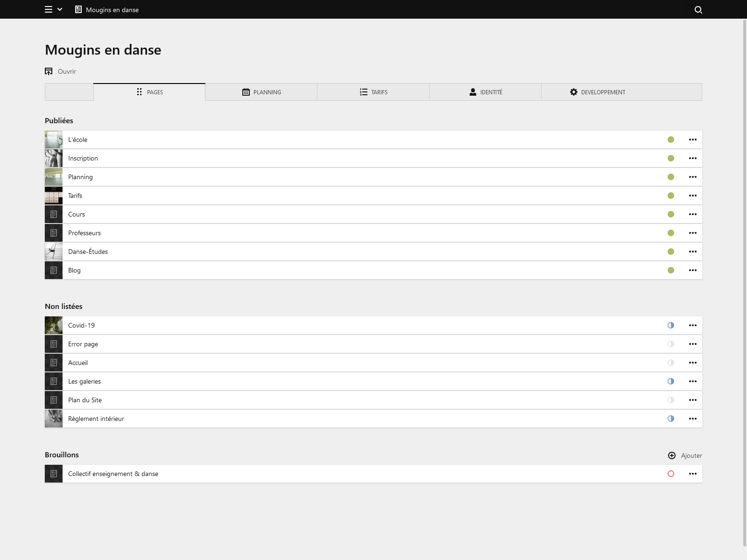
Task: Click the Tarifs page thumbnail image
Action: [53, 195]
